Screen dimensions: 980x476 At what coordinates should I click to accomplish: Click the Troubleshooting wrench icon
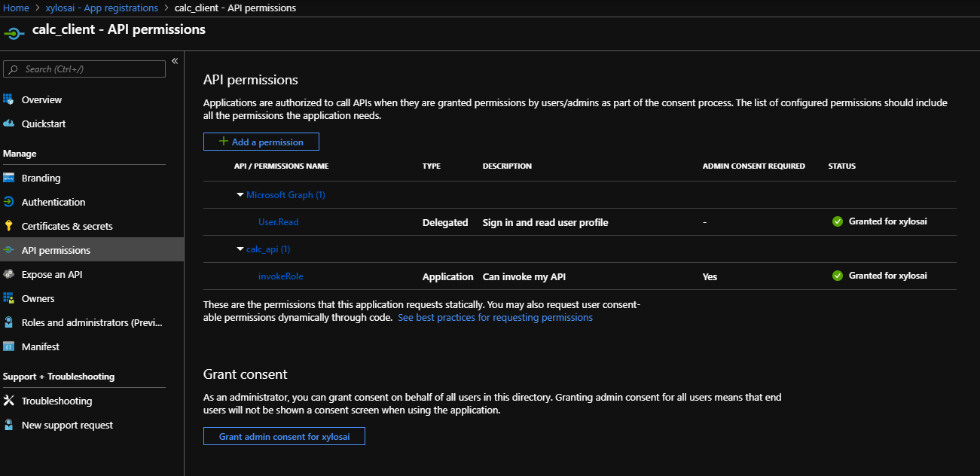(x=9, y=401)
